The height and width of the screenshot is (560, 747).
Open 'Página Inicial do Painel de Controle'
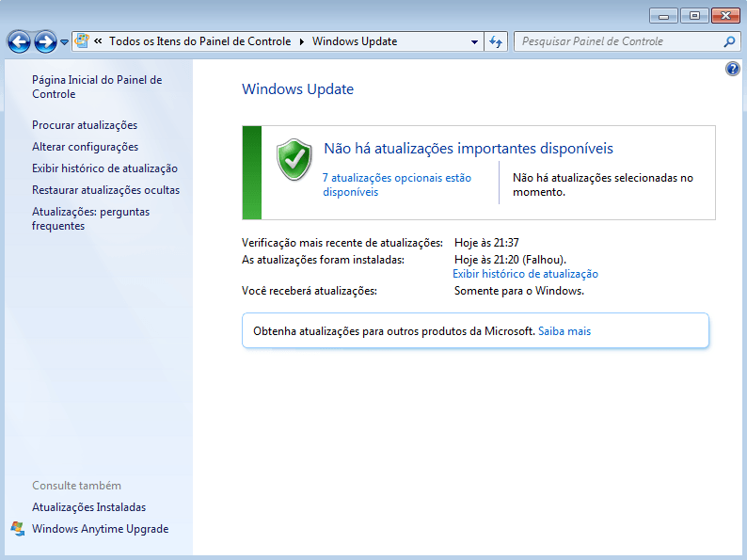tap(97, 87)
